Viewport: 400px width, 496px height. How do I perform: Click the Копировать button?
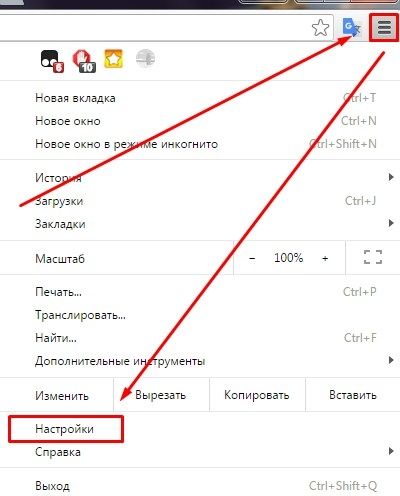tap(257, 395)
